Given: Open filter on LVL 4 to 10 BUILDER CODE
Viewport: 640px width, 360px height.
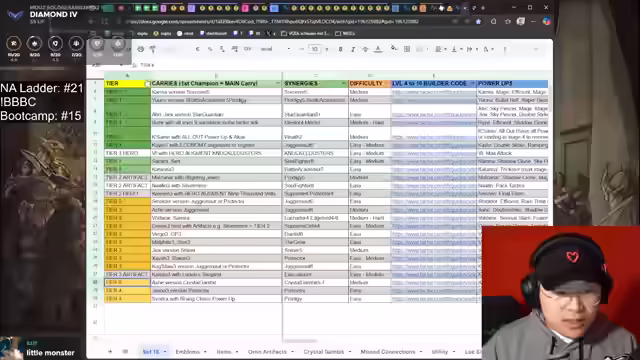Looking at the screenshot, I should click(472, 83).
